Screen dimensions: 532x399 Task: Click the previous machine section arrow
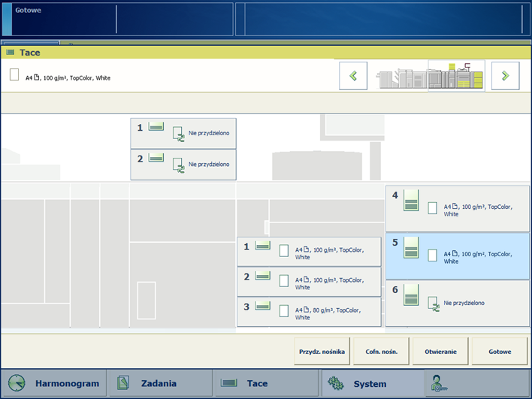[353, 76]
